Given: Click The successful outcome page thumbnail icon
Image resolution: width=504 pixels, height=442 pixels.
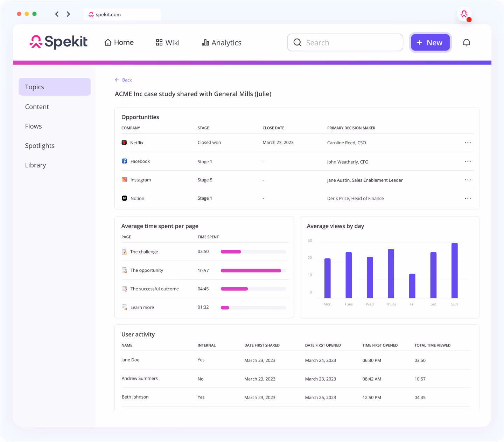Looking at the screenshot, I should tap(124, 289).
